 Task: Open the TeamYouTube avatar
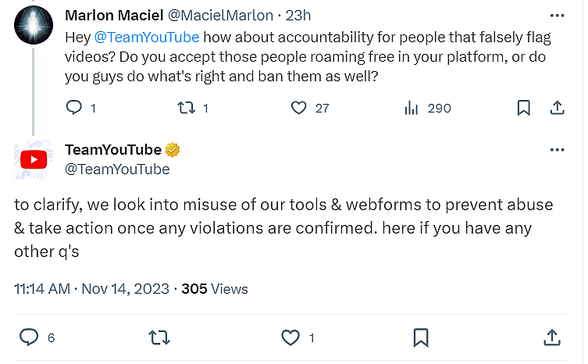click(33, 159)
